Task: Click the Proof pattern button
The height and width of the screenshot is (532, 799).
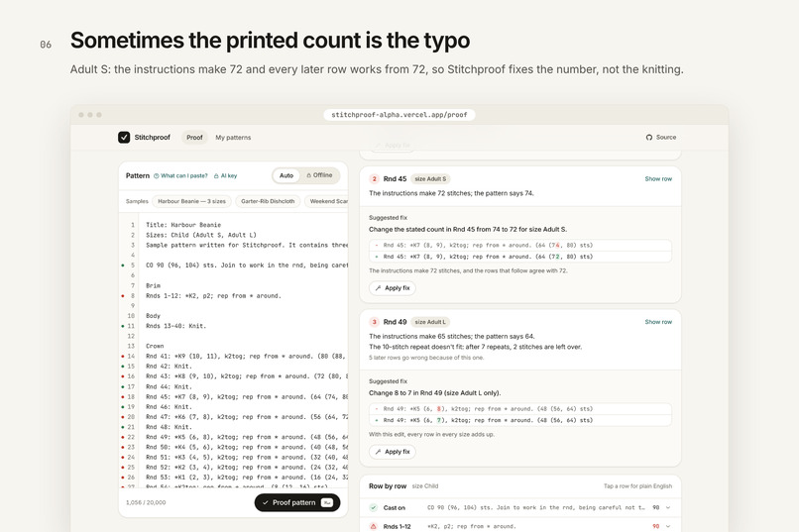Action: [x=297, y=502]
